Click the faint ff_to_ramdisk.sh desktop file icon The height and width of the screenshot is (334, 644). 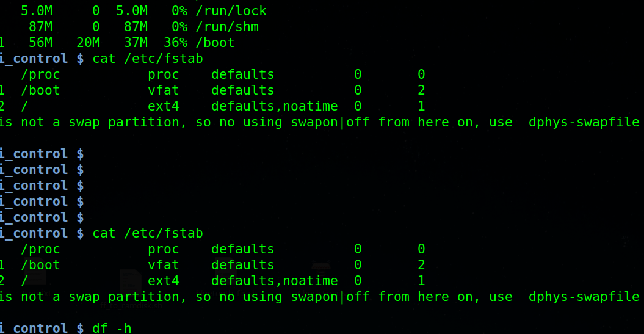(131, 281)
